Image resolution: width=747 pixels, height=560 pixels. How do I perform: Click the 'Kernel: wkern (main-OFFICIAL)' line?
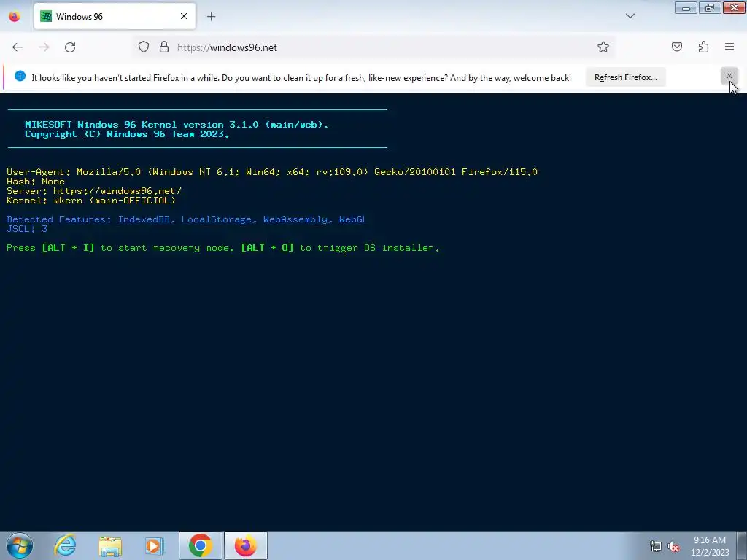pyautogui.click(x=91, y=201)
